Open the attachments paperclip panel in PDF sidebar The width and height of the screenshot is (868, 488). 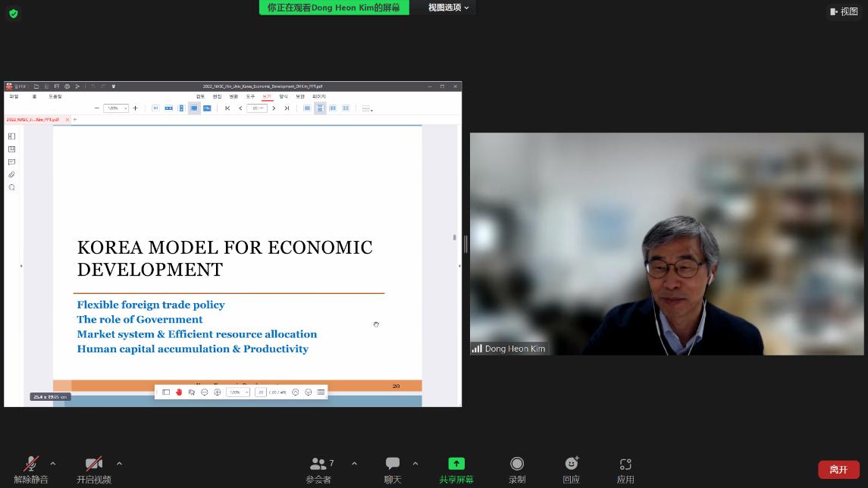[11, 175]
